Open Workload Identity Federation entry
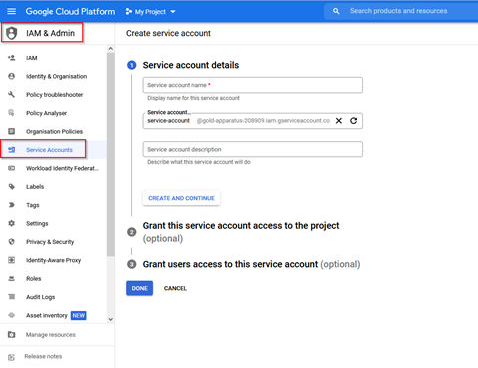 pos(62,168)
